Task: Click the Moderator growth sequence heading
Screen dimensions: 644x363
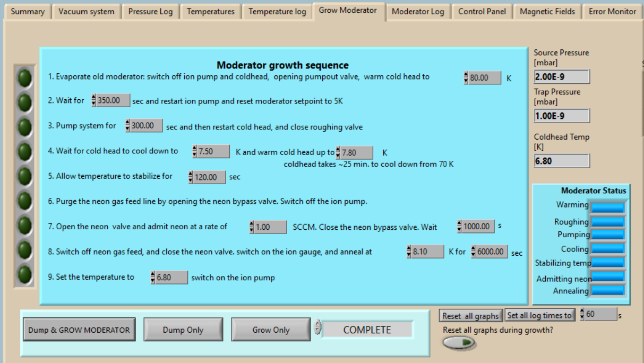Action: pos(282,65)
